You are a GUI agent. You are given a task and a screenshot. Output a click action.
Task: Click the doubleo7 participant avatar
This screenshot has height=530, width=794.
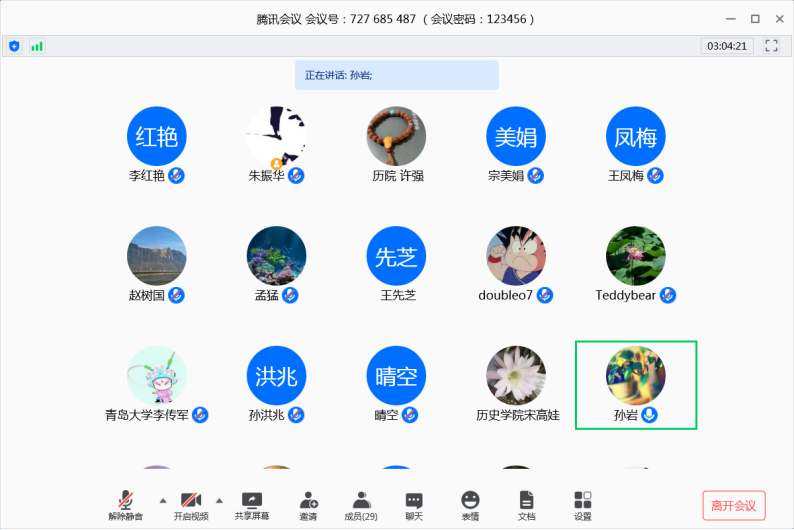tap(516, 256)
